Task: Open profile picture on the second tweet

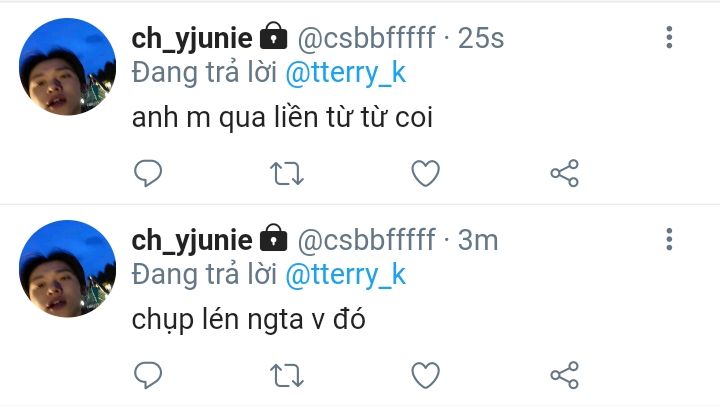Action: [68, 270]
